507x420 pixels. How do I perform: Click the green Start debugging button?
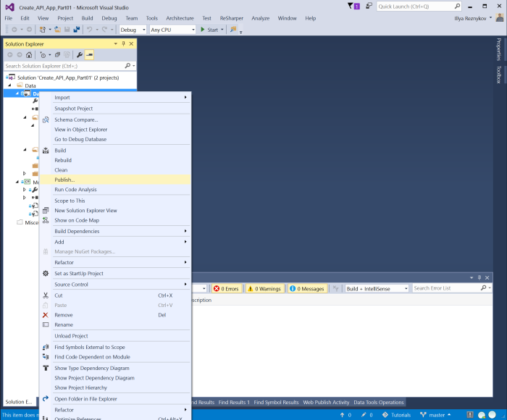pos(209,30)
